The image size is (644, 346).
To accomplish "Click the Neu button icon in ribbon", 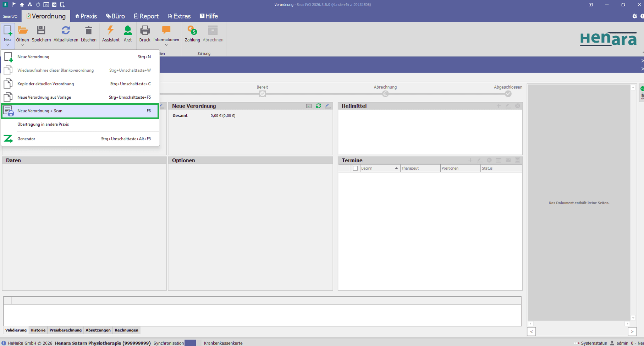I will (x=7, y=31).
